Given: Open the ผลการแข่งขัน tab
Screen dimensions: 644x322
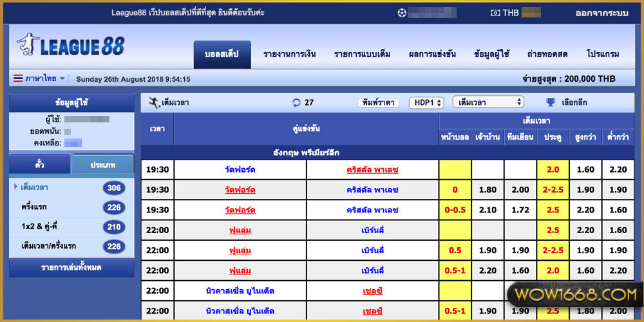Looking at the screenshot, I should pos(432,54).
